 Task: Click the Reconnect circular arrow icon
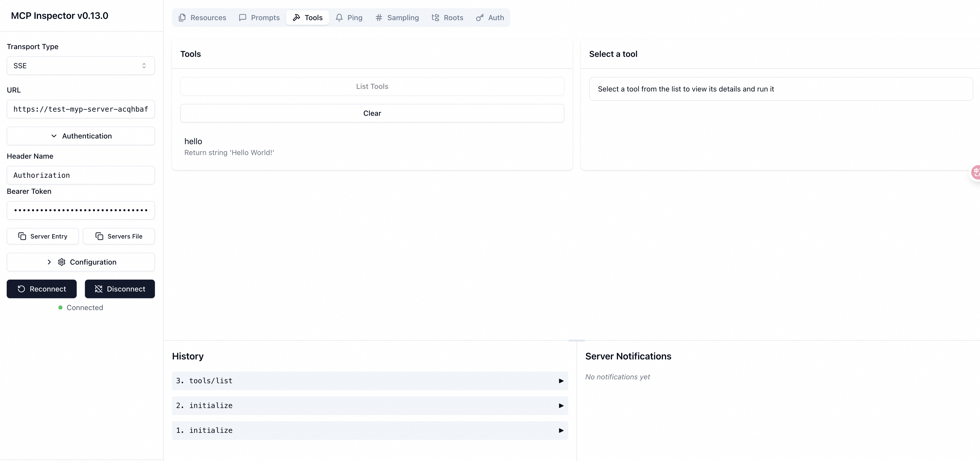21,289
